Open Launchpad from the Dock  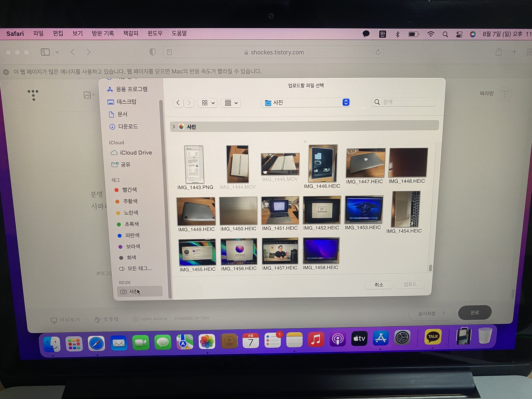pyautogui.click(x=74, y=344)
